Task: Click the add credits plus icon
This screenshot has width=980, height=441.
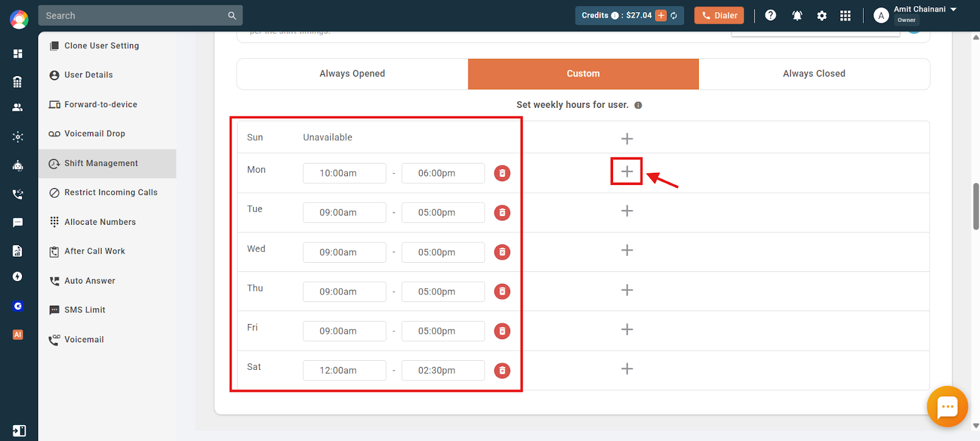Action: pos(661,15)
